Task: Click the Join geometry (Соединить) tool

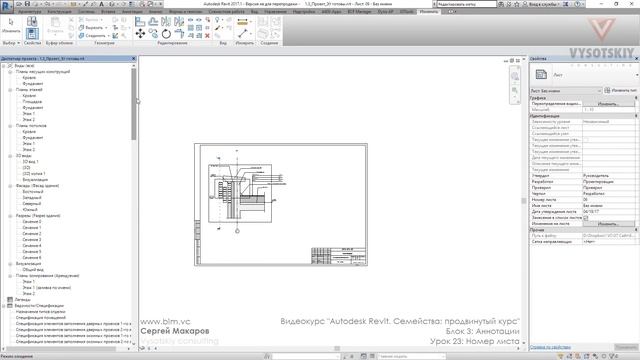Action: click(93, 36)
